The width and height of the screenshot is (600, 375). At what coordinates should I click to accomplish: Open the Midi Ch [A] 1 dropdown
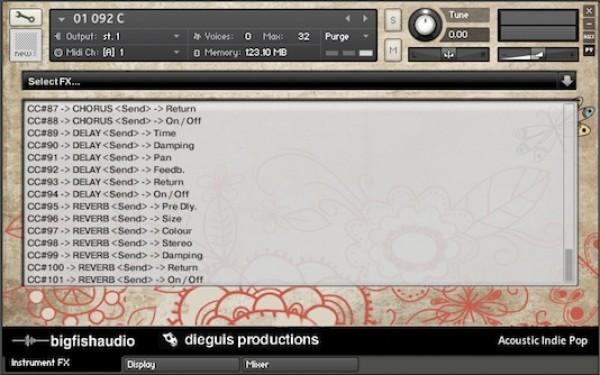point(176,52)
